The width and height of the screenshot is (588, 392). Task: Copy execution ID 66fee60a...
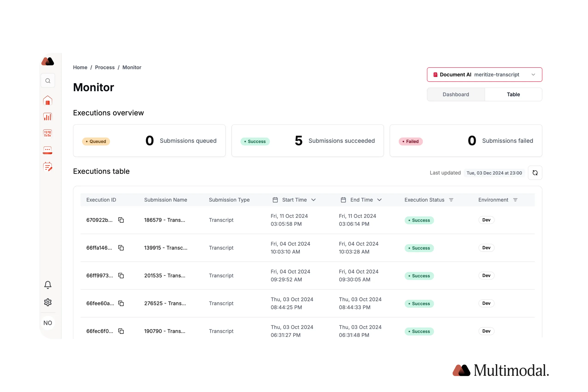[x=121, y=303]
